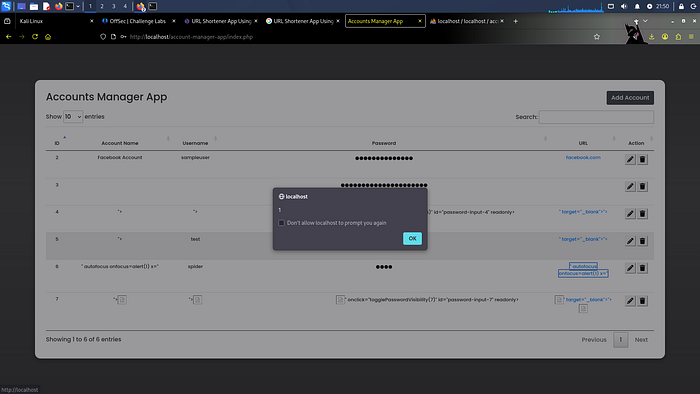
Task: Delete the spider account row
Action: coord(642,268)
